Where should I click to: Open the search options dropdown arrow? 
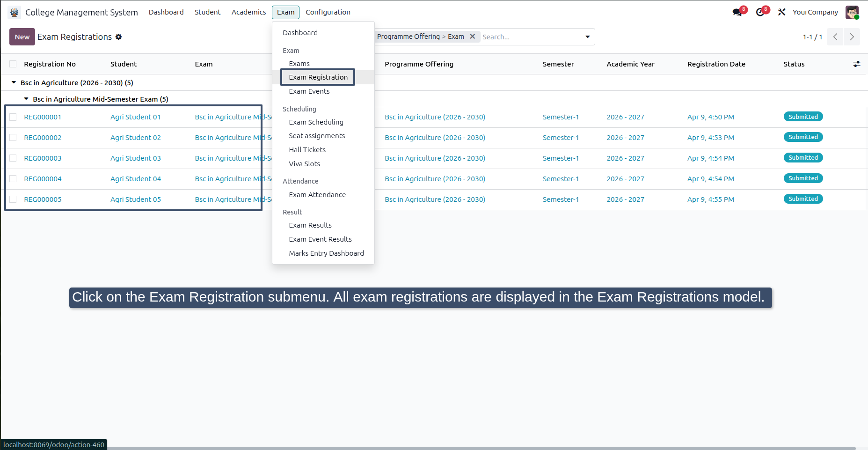click(587, 37)
